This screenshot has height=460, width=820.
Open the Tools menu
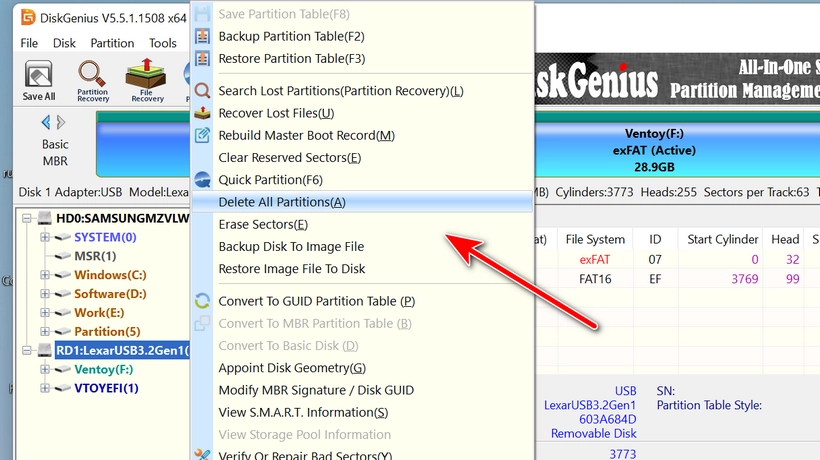tap(163, 43)
